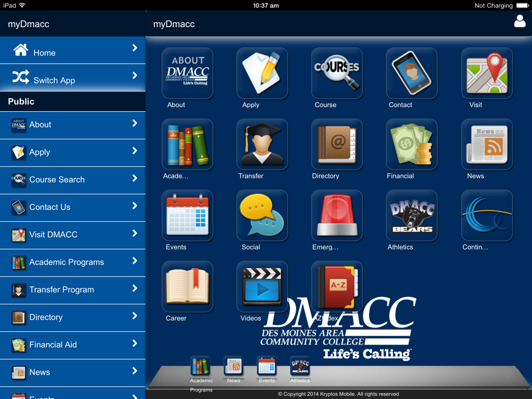Expand the About row chevron in sidebar

[135, 123]
